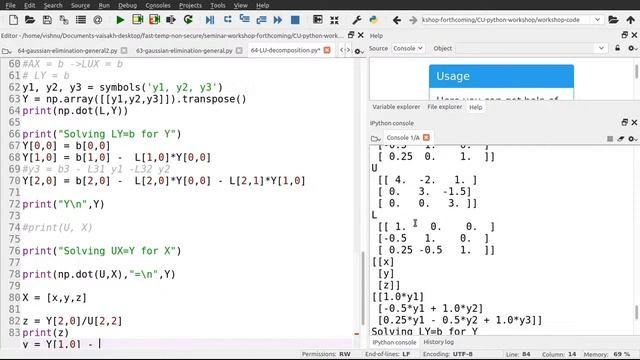Stop debugging with the blue square
Viewport: 640px width, 360px height.
(x=295, y=20)
